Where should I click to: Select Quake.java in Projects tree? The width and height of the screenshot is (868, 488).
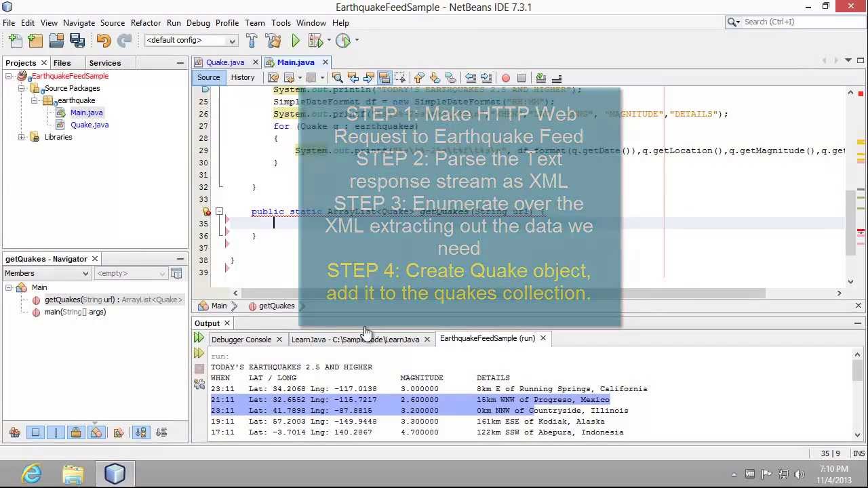click(89, 125)
